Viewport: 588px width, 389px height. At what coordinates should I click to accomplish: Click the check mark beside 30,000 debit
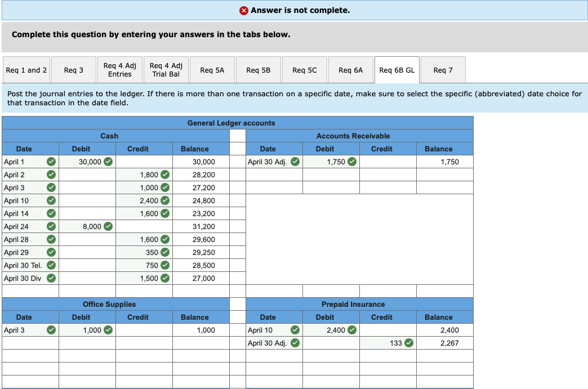(x=108, y=162)
